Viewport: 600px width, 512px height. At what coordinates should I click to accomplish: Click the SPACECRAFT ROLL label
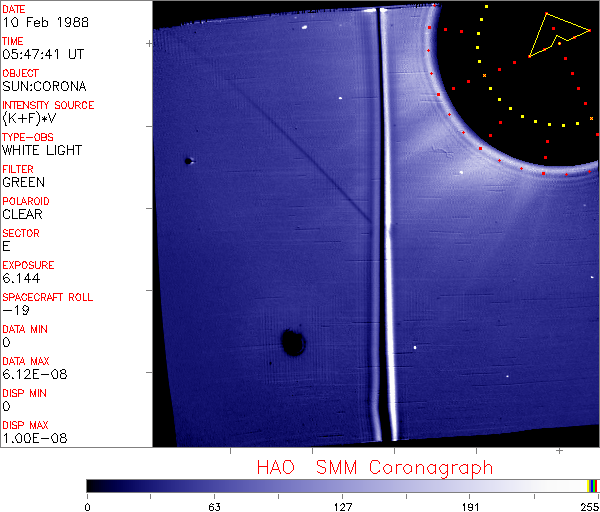point(48,297)
